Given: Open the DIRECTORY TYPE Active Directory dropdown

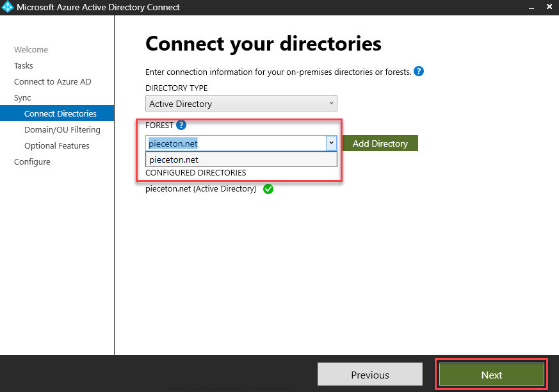Looking at the screenshot, I should (x=241, y=103).
